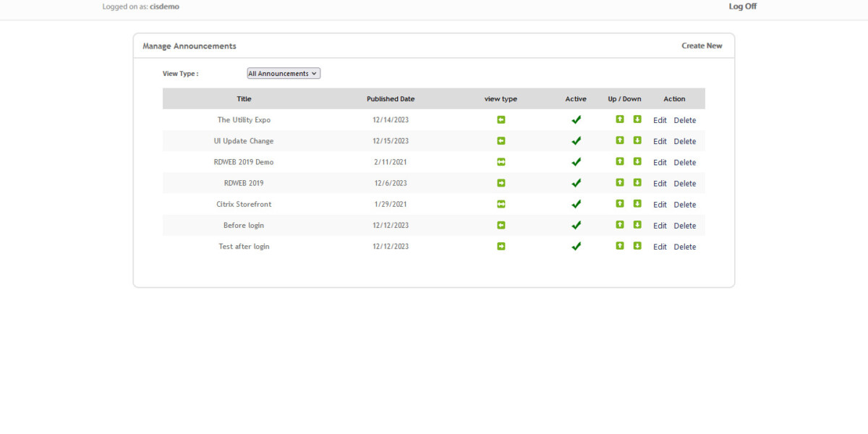This screenshot has width=868, height=434.
Task: Move Citrix Storefront down using the down arrow
Action: tap(637, 204)
